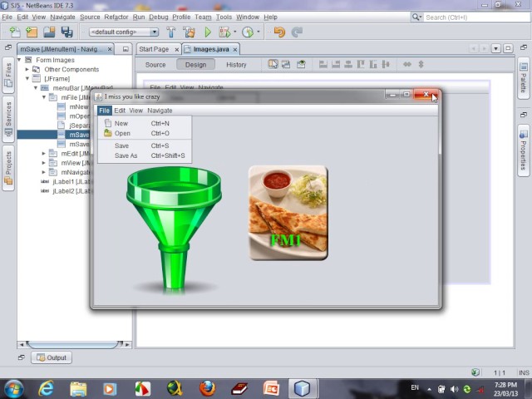Toggle Selection Mode in design toolbar
Viewport: 532px width, 399px height.
pyautogui.click(x=273, y=64)
